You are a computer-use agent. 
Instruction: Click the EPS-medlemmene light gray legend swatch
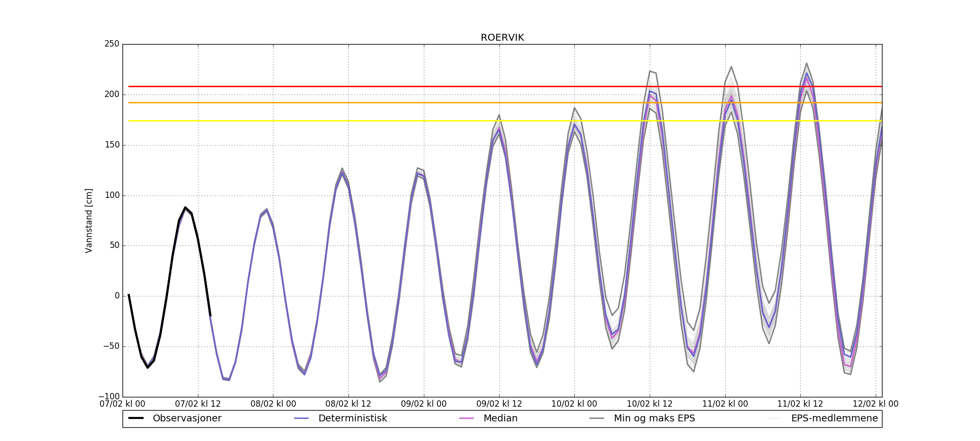(774, 418)
